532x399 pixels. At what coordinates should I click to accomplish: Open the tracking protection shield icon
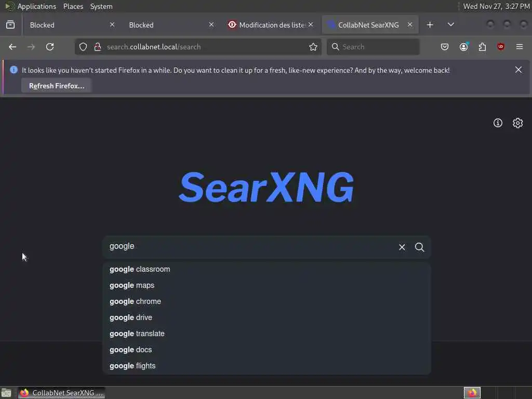83,47
